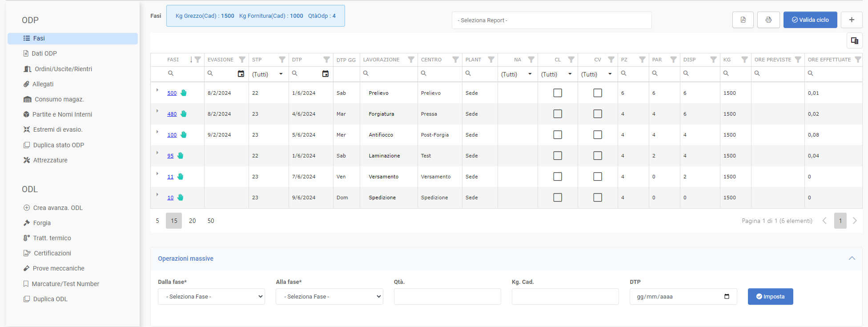This screenshot has width=868, height=327.
Task: Click the filter icon in ORE PREVISTE header
Action: click(798, 60)
